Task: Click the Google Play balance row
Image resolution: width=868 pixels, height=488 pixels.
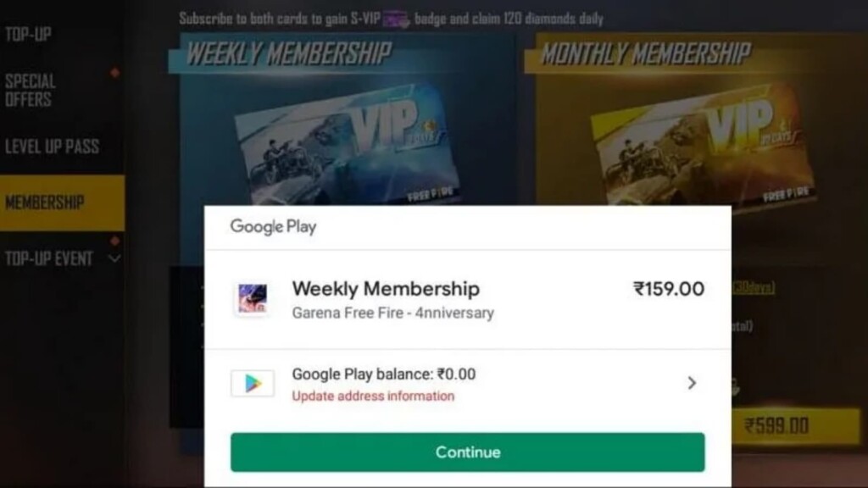Action: pyautogui.click(x=468, y=384)
